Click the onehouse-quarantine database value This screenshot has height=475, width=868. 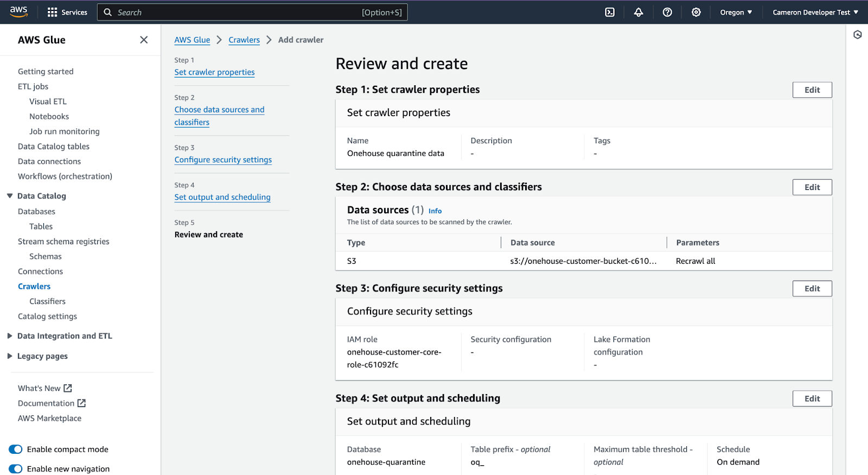(x=386, y=463)
